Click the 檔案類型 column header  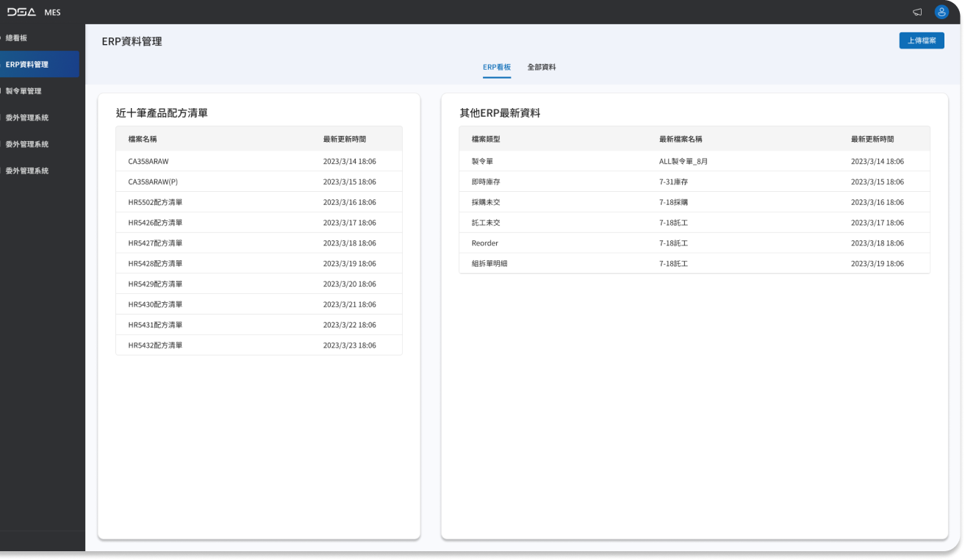pos(486,139)
